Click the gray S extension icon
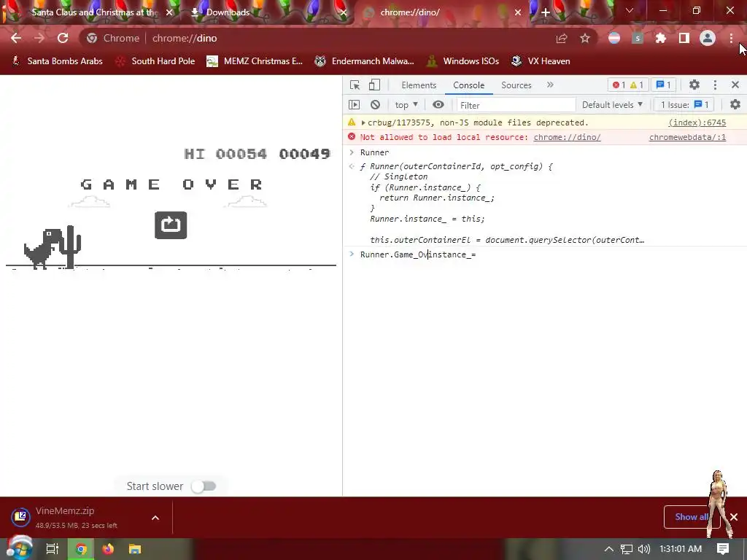 (638, 38)
